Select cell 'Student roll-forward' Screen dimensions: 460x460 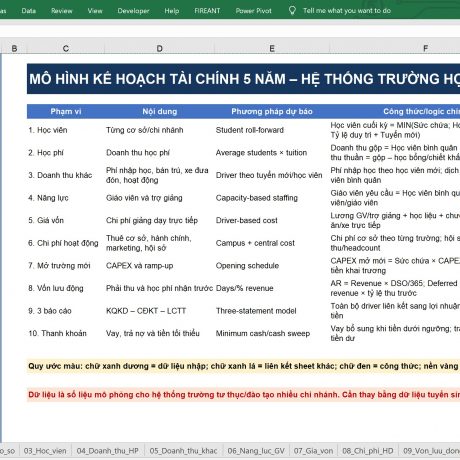[x=272, y=130]
